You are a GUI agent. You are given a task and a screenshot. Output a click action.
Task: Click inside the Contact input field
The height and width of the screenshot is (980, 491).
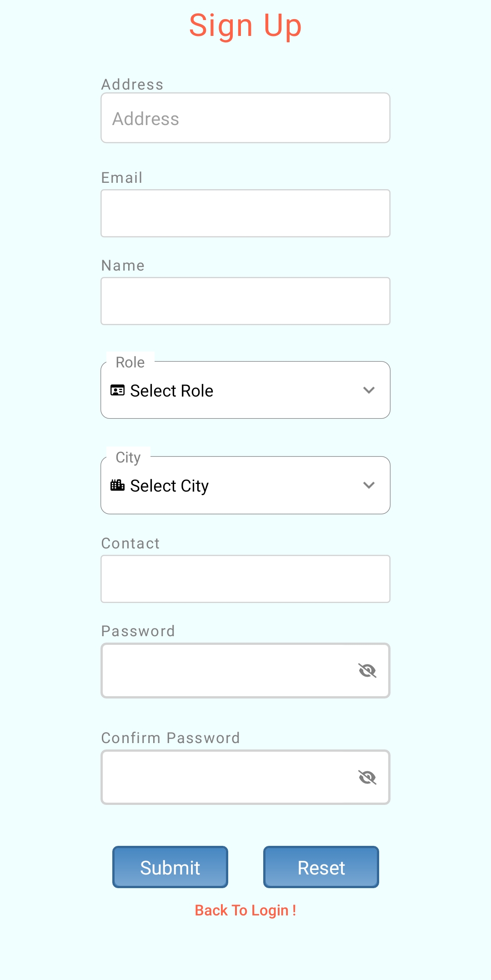[245, 578]
